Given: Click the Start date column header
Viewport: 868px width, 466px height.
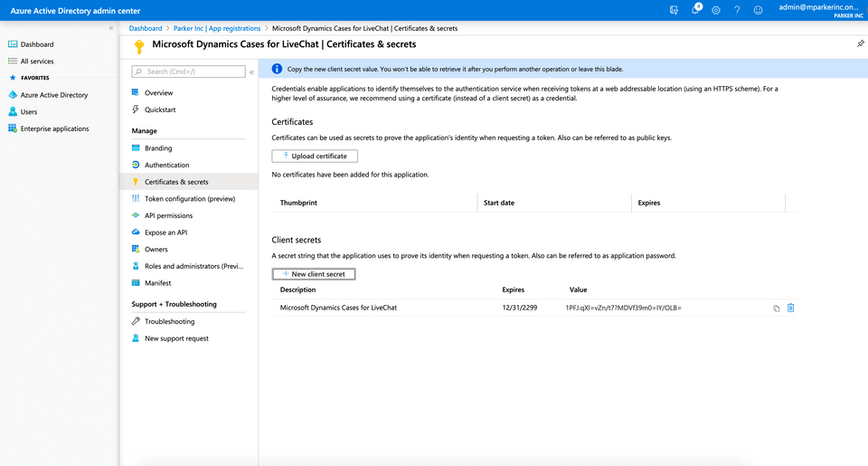Looking at the screenshot, I should [499, 203].
